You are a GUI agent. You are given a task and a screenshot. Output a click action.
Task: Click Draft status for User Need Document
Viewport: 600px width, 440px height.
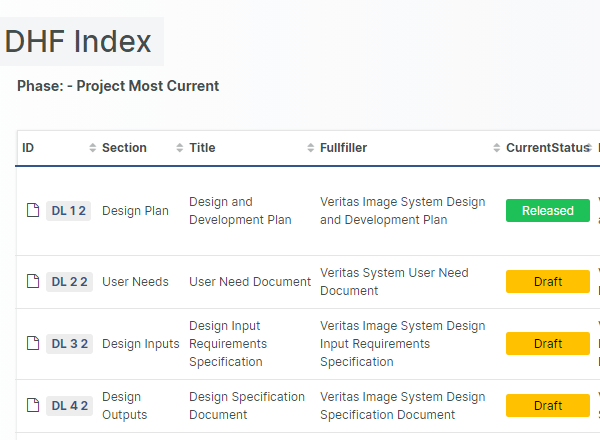(548, 282)
